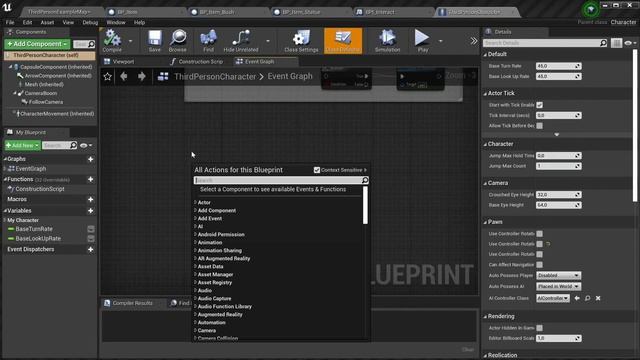Screen dimensions: 640x360
Task: Toggle Can Affect Navigation checkbox
Action: coord(540,264)
